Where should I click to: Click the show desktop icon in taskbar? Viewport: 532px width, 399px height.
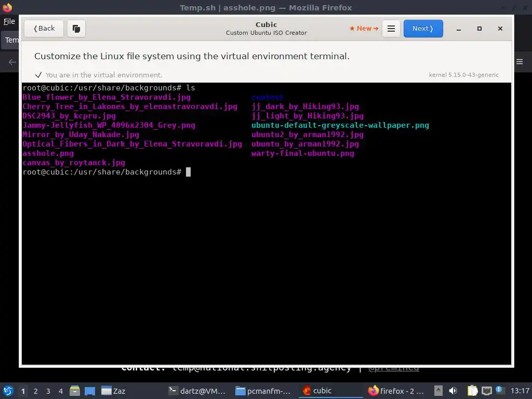(x=90, y=391)
